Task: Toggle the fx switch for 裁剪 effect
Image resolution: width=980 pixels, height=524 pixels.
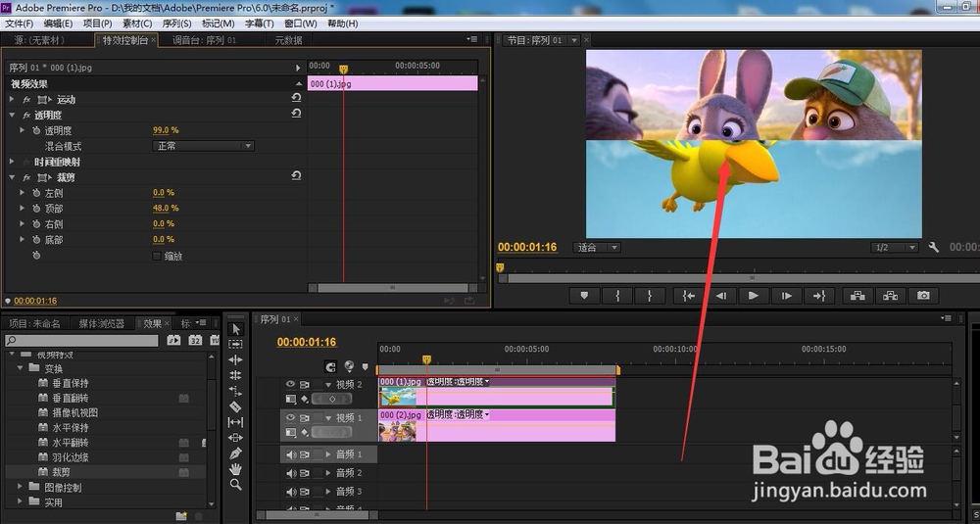Action: click(26, 177)
